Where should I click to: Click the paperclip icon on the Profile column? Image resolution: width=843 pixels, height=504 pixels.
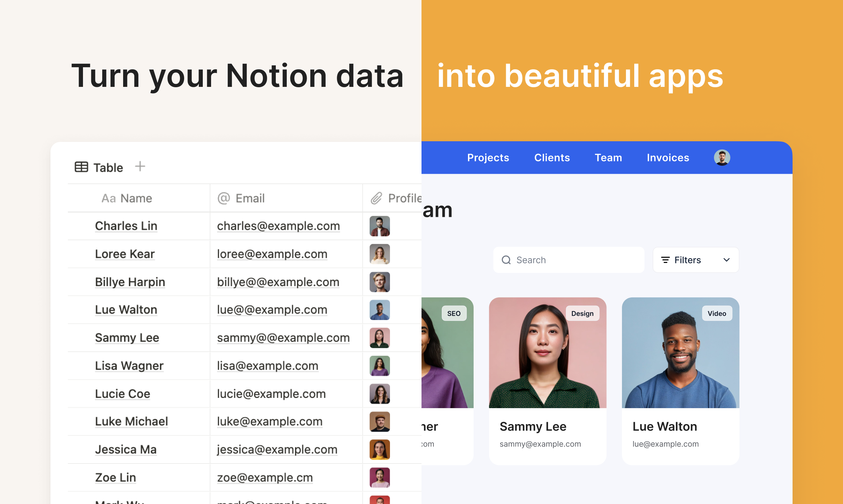(x=376, y=198)
